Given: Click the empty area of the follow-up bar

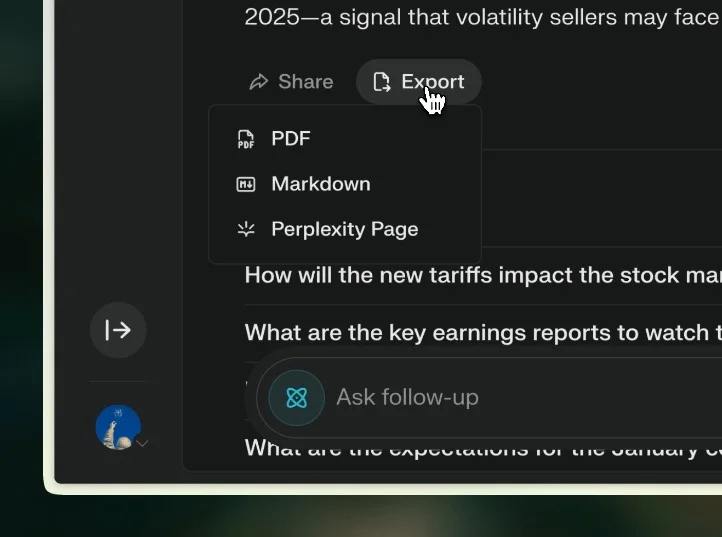Looking at the screenshot, I should [x=600, y=398].
